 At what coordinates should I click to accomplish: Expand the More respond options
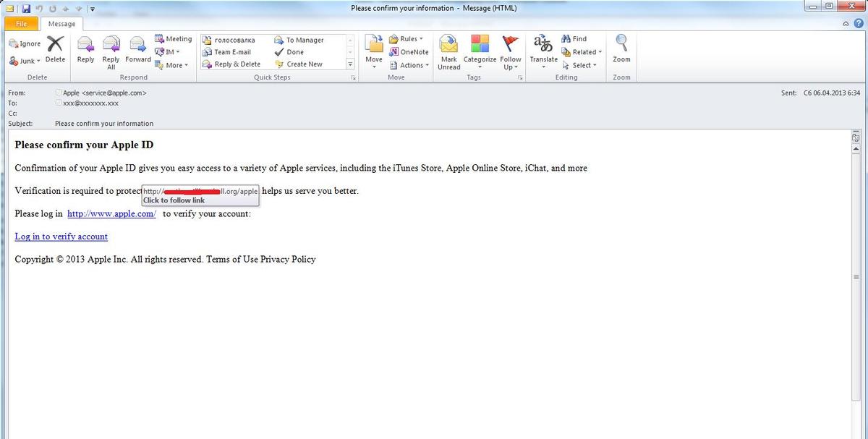tap(171, 65)
